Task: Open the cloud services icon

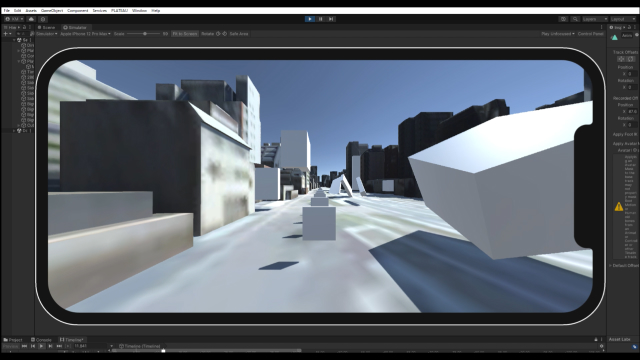Action: coord(31,19)
